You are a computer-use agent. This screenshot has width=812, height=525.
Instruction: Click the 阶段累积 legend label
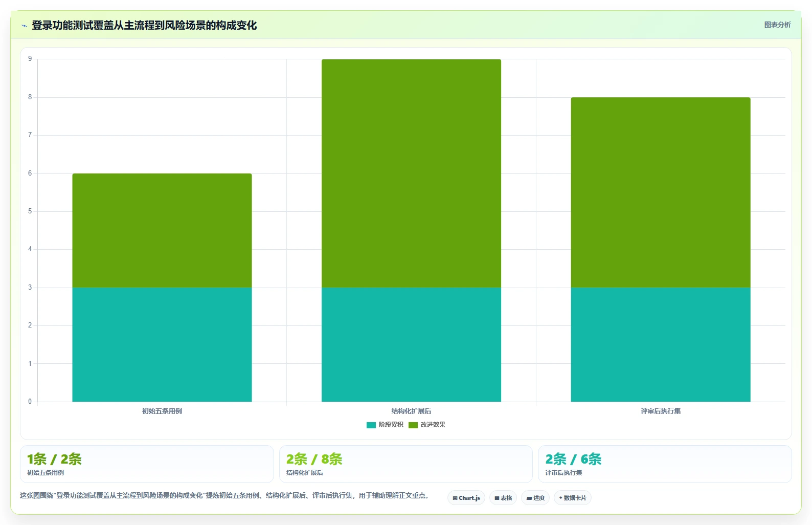point(391,425)
